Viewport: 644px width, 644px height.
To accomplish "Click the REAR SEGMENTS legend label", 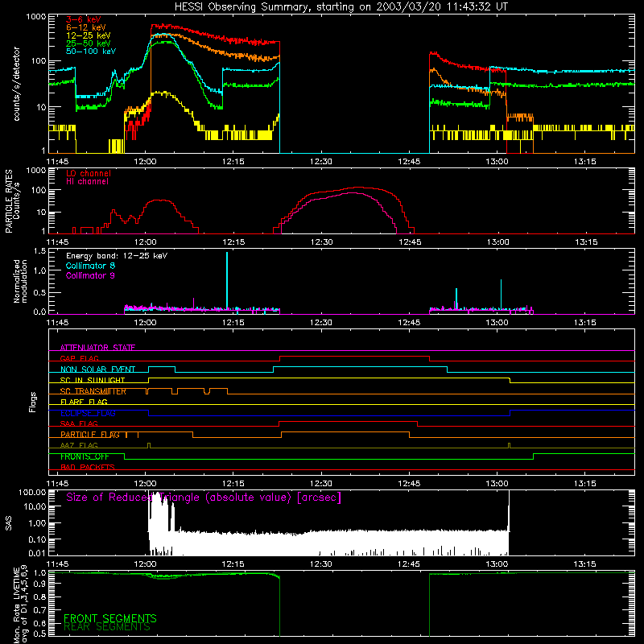I will point(107,627).
